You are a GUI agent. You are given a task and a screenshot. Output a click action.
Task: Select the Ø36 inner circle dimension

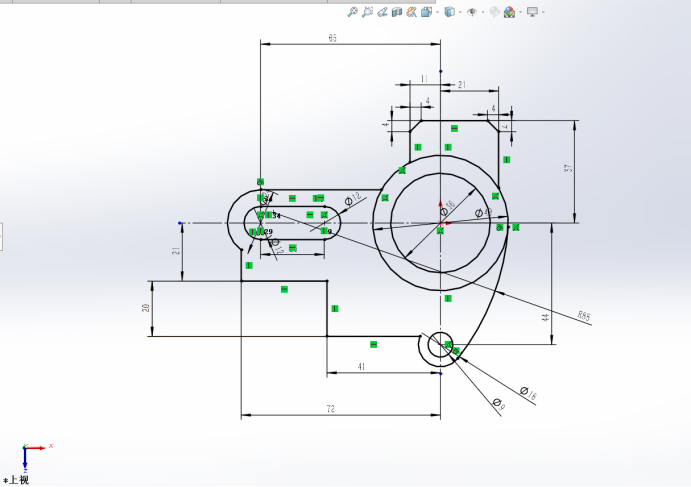448,208
